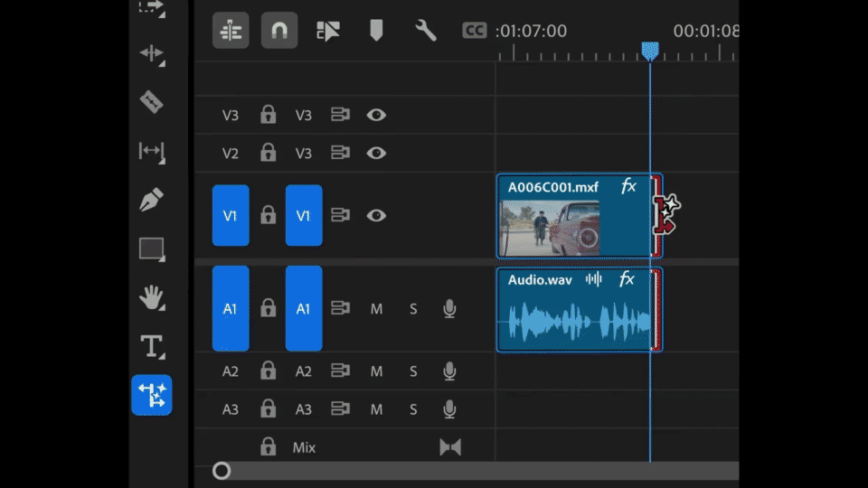Select the Ripple Edit tool
The height and width of the screenshot is (488, 868).
[151, 53]
